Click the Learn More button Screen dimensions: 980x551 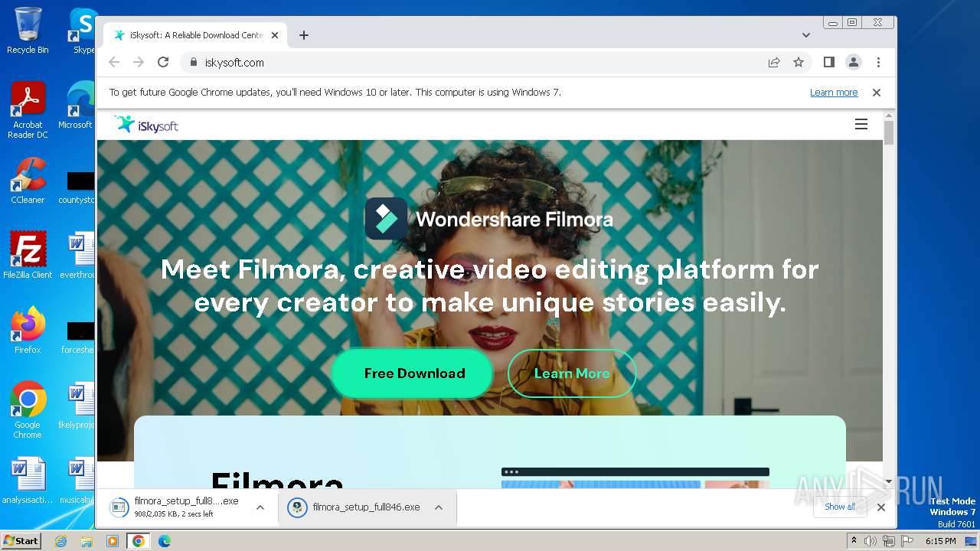coord(572,373)
